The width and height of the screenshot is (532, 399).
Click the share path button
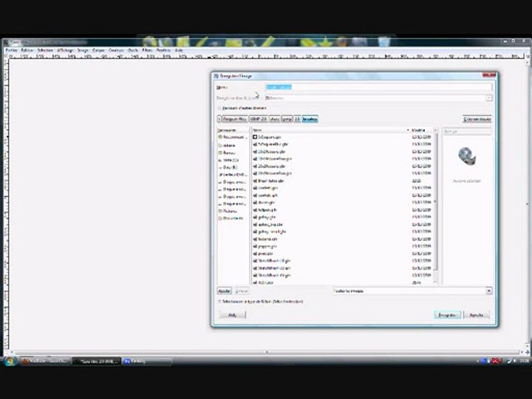[x=275, y=119]
